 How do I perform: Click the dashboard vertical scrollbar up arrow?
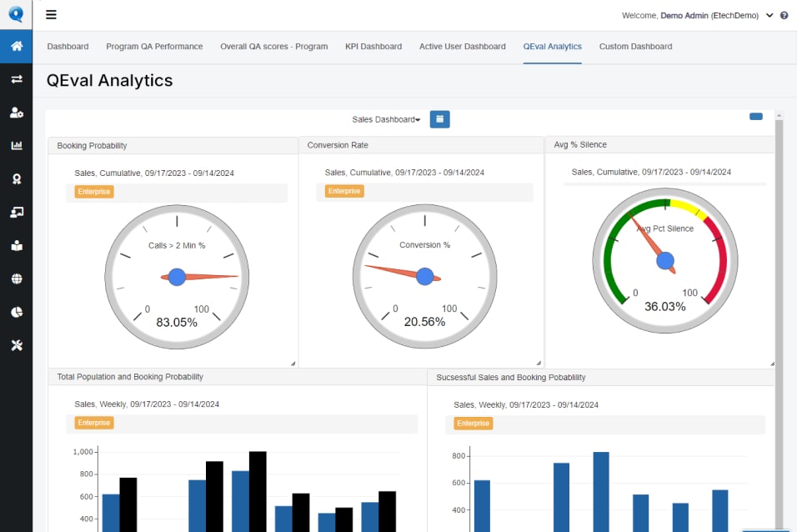click(x=779, y=116)
